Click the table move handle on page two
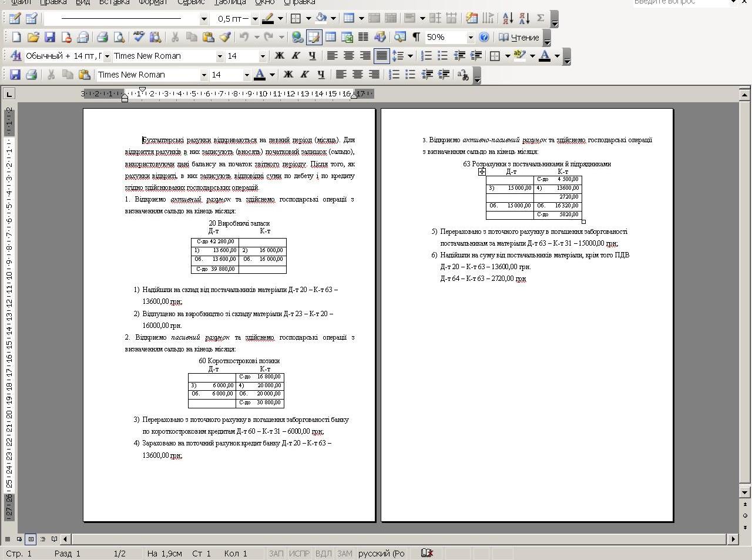Image resolution: width=752 pixels, height=560 pixels. coord(482,172)
